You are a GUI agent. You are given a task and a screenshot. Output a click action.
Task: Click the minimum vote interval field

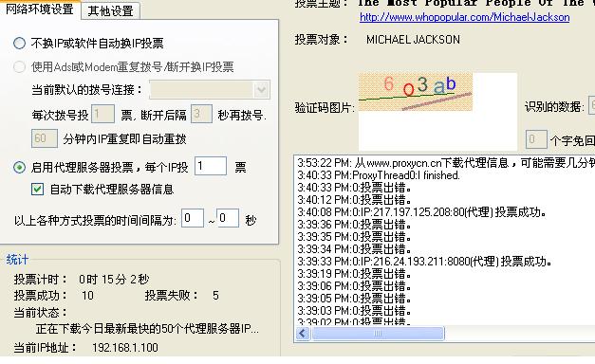[x=193, y=218]
